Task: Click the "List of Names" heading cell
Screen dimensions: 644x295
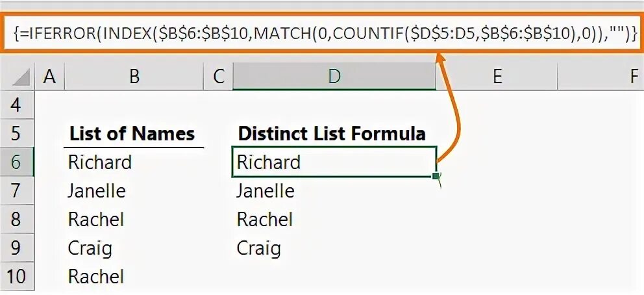Action: coord(132,134)
